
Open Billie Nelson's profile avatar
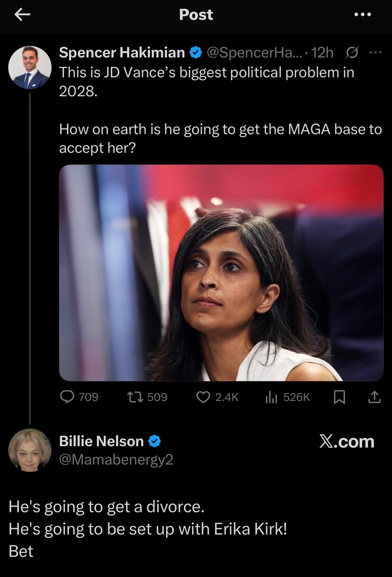[x=30, y=450]
